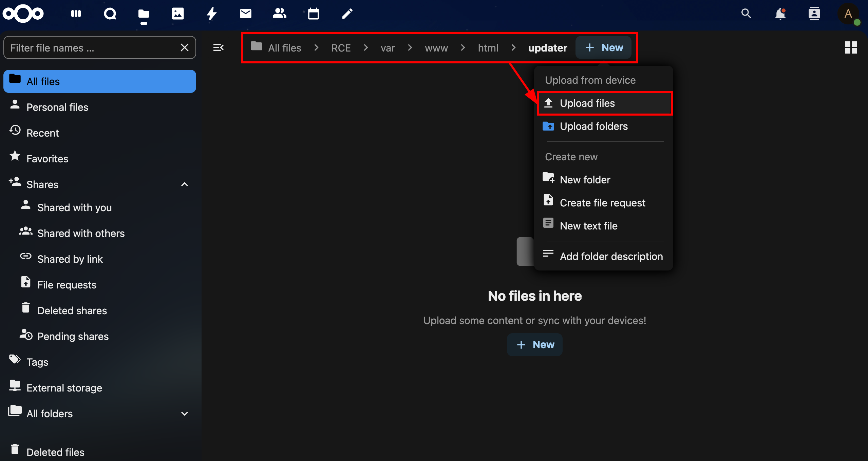Select Add folder description entry
868x461 pixels.
click(x=603, y=256)
